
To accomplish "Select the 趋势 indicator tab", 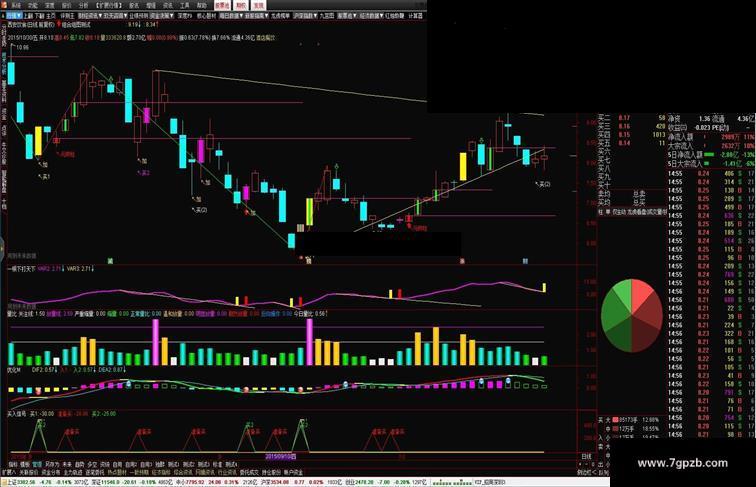I will pyautogui.click(x=80, y=464).
